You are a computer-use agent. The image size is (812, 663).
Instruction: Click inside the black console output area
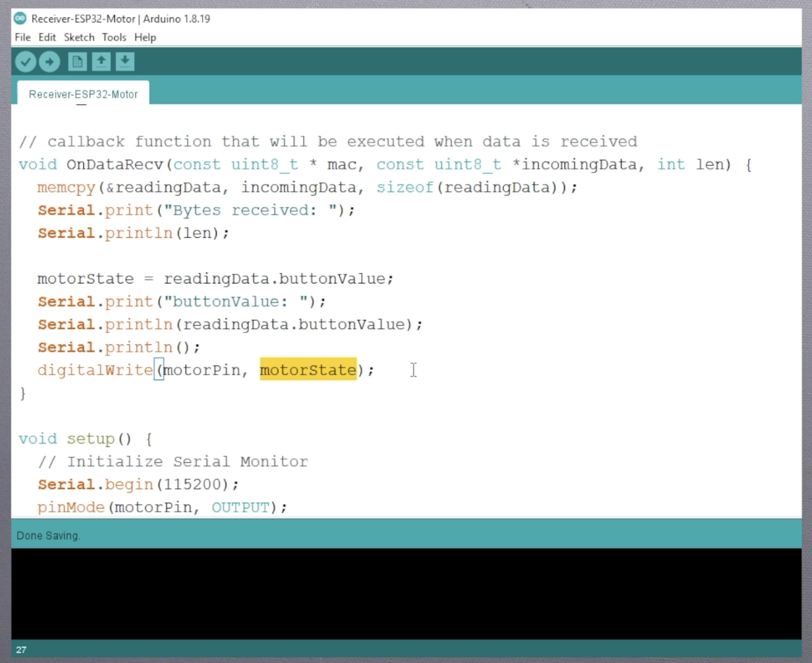pyautogui.click(x=406, y=594)
